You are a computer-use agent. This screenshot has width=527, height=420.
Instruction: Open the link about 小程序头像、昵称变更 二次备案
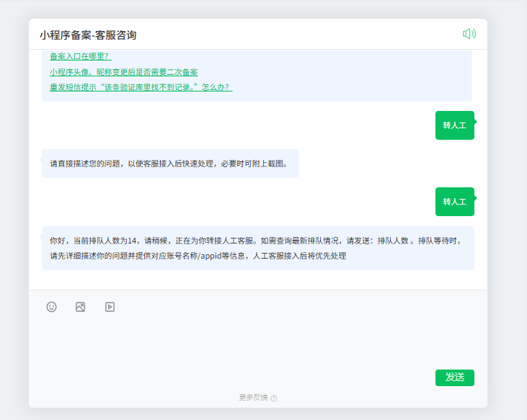click(123, 72)
